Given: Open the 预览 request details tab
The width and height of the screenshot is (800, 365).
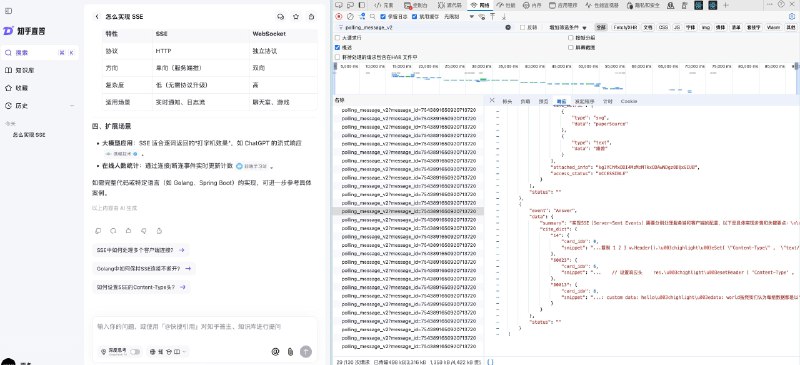Looking at the screenshot, I should [543, 101].
